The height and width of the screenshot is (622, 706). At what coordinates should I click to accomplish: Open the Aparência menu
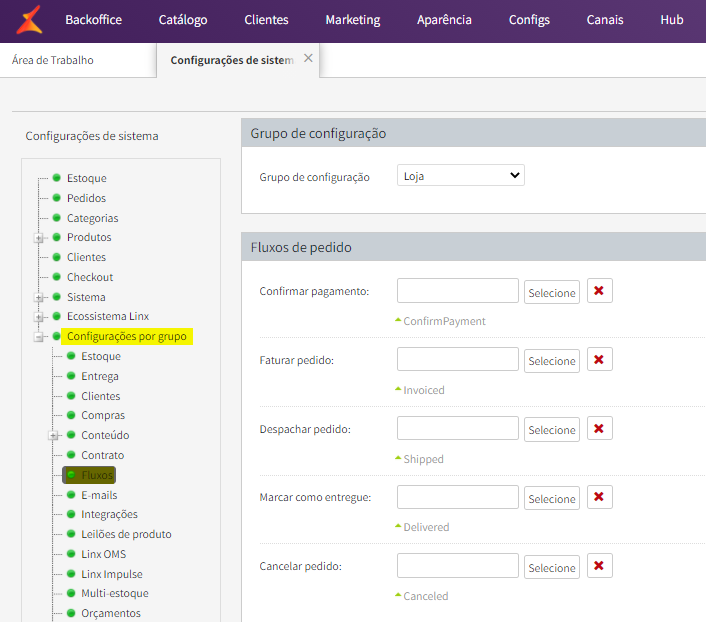point(444,20)
